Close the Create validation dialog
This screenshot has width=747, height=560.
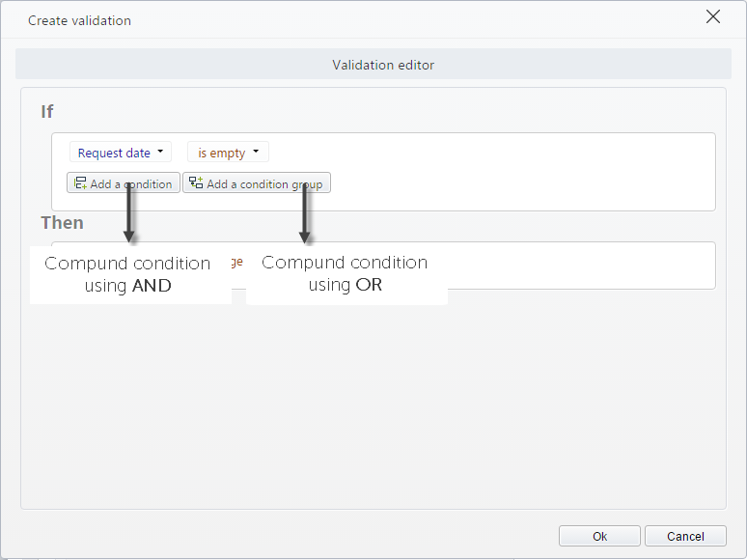click(712, 16)
